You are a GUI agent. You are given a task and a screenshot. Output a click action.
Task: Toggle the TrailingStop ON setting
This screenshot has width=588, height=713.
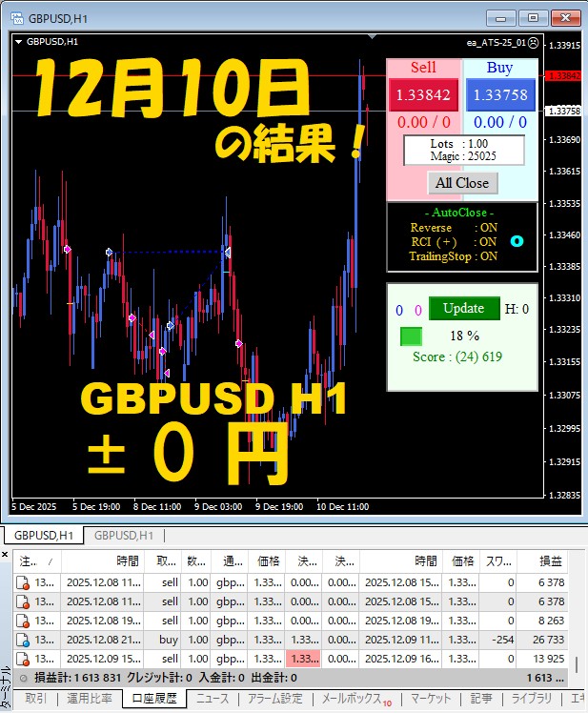454,256
